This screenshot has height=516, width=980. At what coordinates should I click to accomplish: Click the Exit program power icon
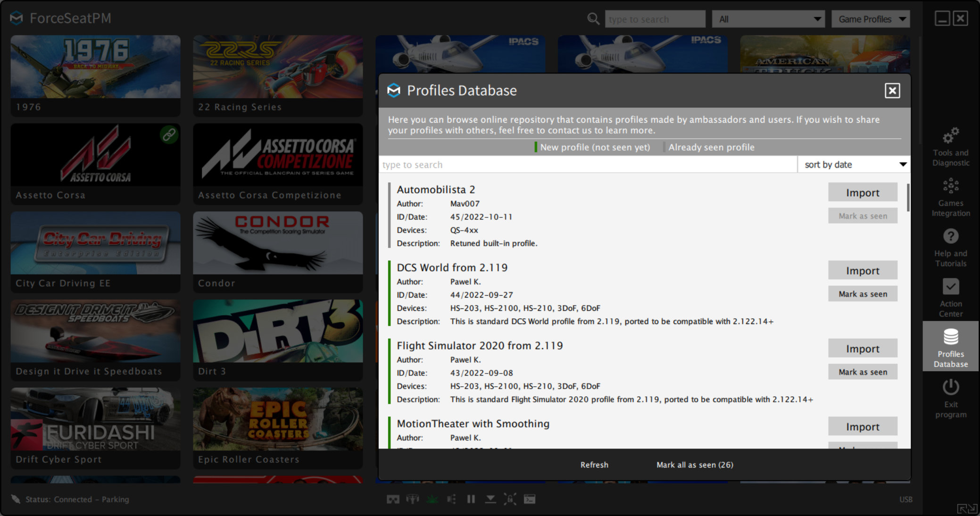pos(950,388)
